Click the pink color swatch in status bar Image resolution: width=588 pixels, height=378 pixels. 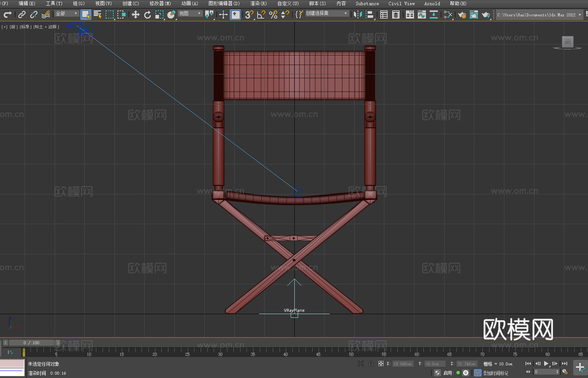click(x=12, y=364)
